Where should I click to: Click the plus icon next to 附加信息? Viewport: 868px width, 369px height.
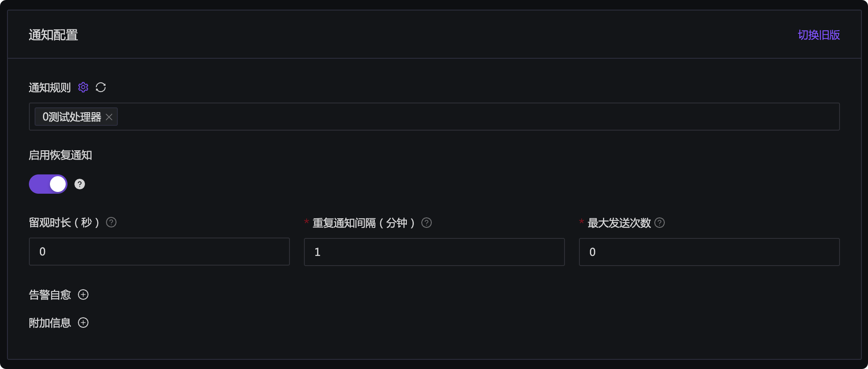pyautogui.click(x=83, y=323)
